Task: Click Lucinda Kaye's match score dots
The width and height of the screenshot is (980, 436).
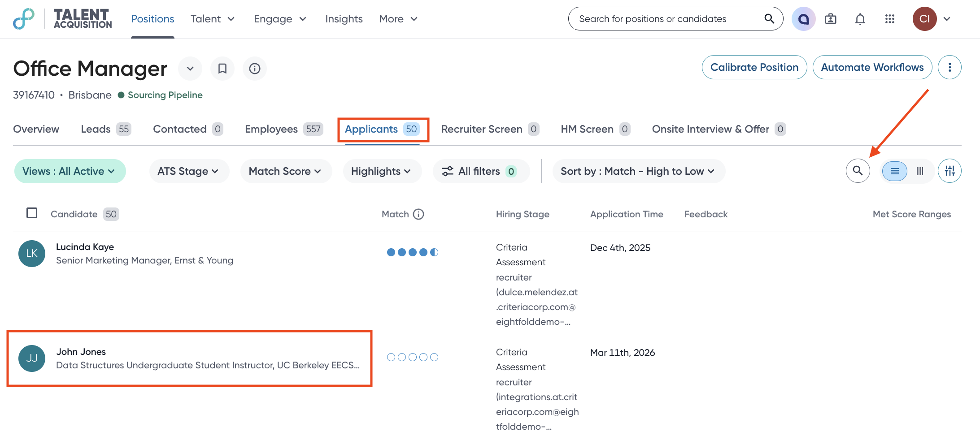Action: click(x=412, y=252)
